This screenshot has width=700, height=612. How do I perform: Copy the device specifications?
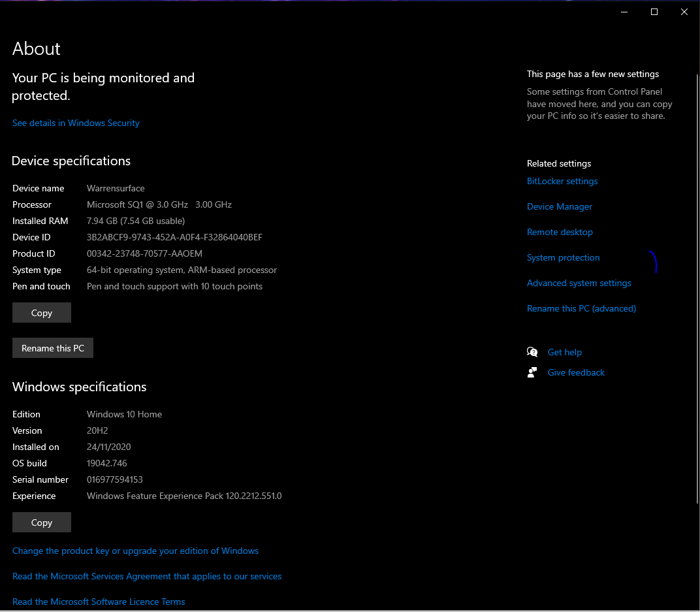click(42, 312)
